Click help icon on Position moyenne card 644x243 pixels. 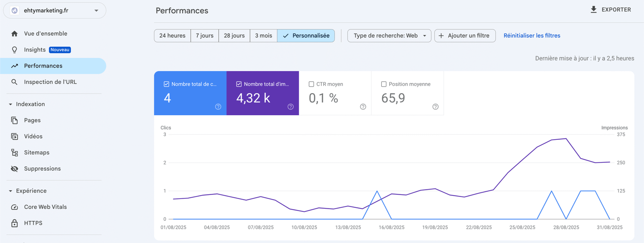[435, 107]
